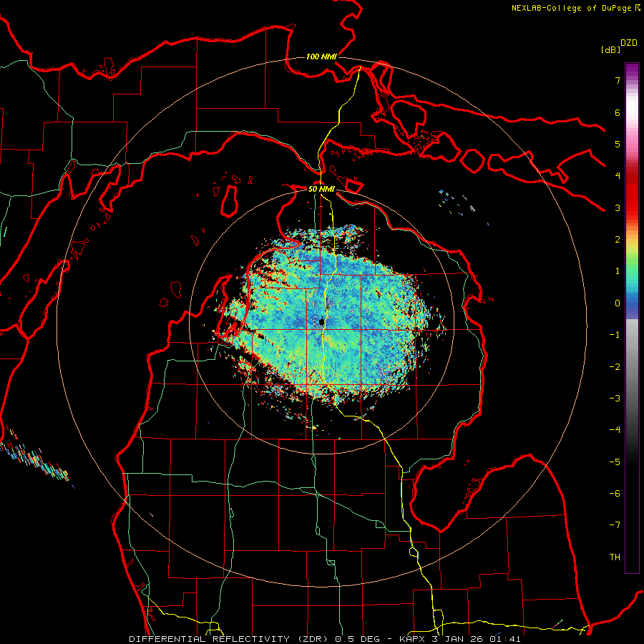Click the black radar site dot at map center
The height and width of the screenshot is (644, 644).
tap(322, 323)
